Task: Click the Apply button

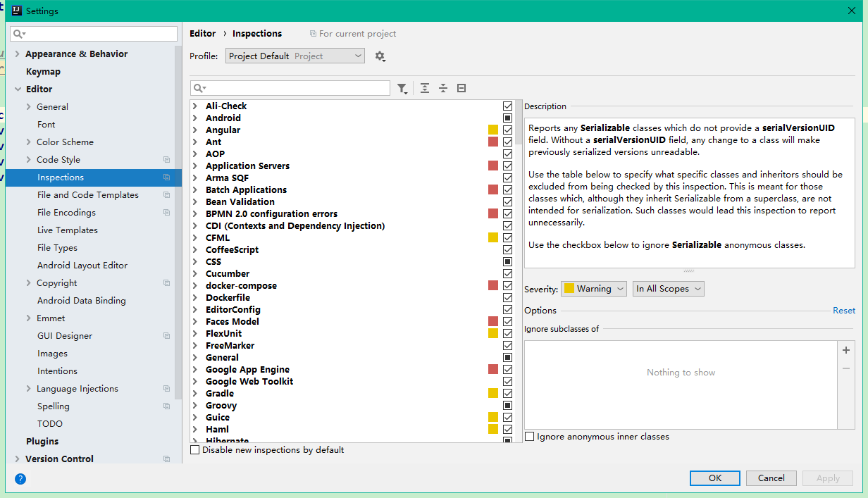Action: [828, 478]
